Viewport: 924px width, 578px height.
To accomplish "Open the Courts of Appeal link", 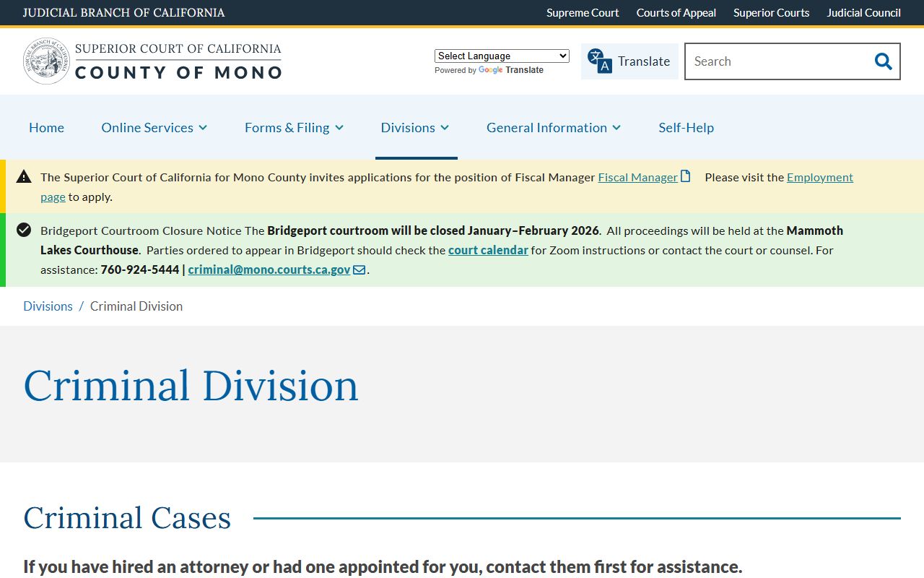I will [676, 12].
